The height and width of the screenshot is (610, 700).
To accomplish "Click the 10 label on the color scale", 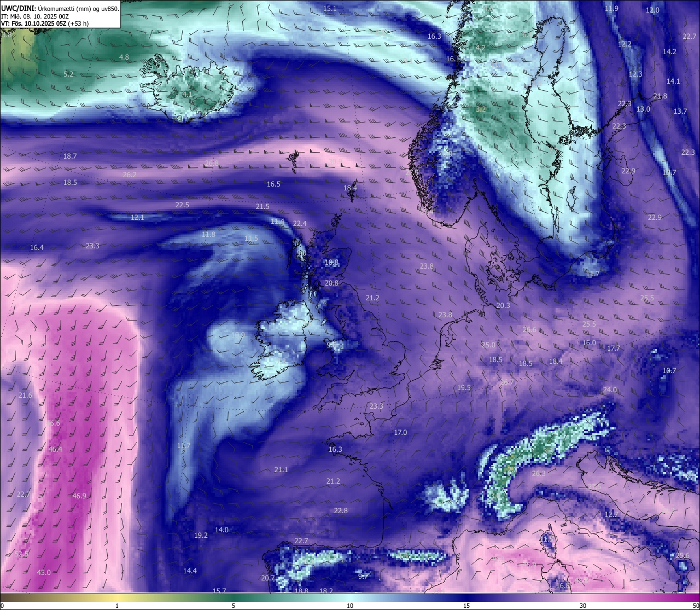I will [x=350, y=606].
